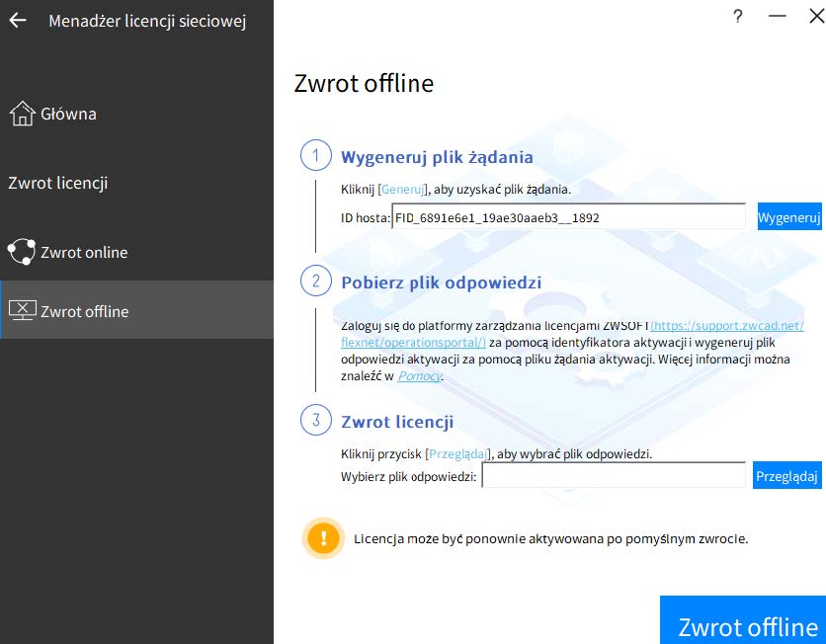Click the back arrow in the header

click(x=18, y=21)
